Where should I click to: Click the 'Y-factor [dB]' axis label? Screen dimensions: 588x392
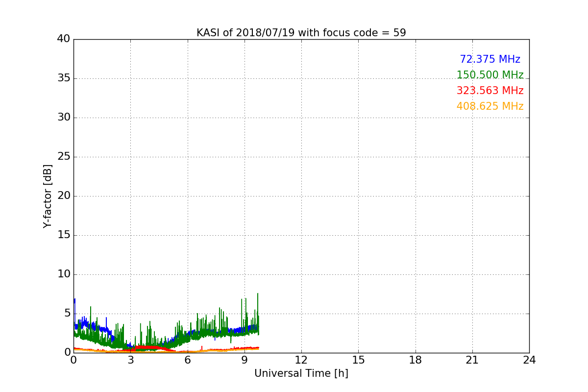(48, 196)
